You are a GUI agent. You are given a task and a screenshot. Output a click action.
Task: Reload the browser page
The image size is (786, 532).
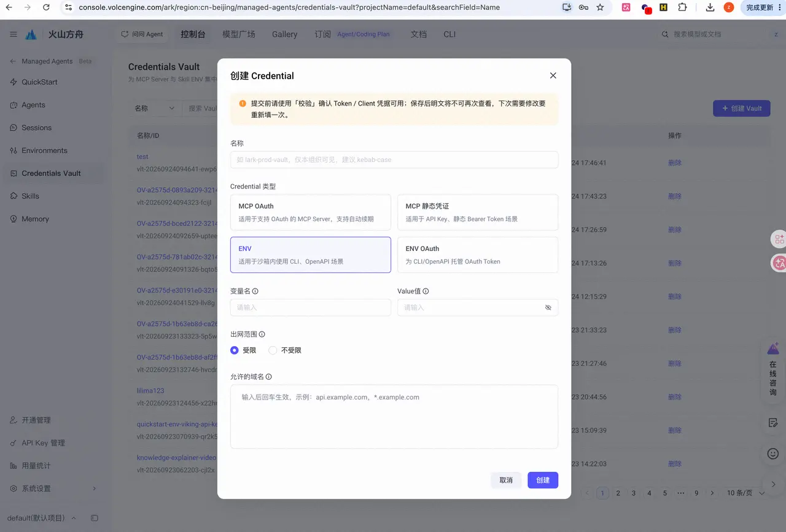pos(47,7)
